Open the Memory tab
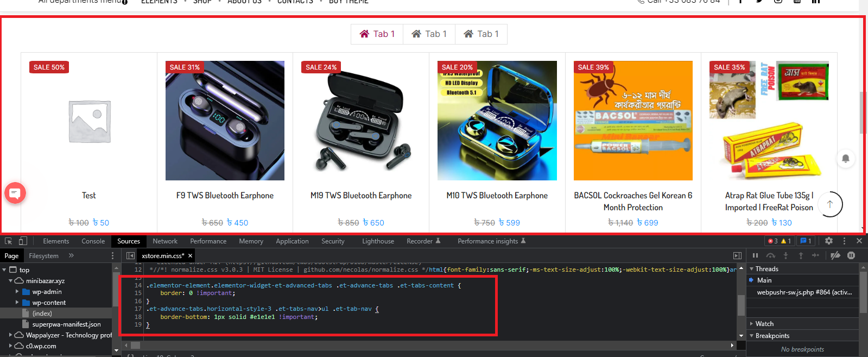 click(251, 241)
